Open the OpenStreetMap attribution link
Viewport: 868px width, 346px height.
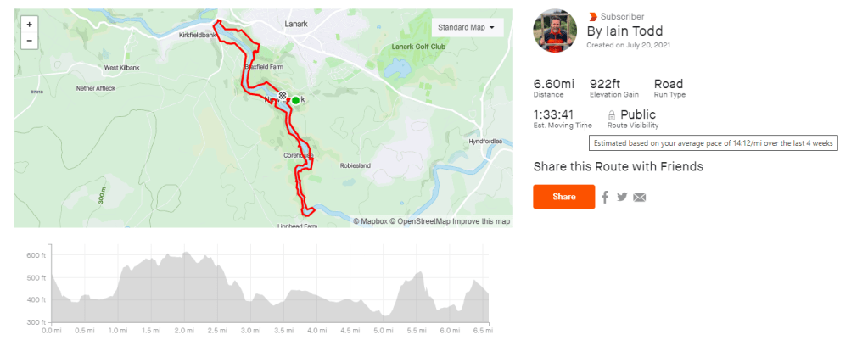421,221
